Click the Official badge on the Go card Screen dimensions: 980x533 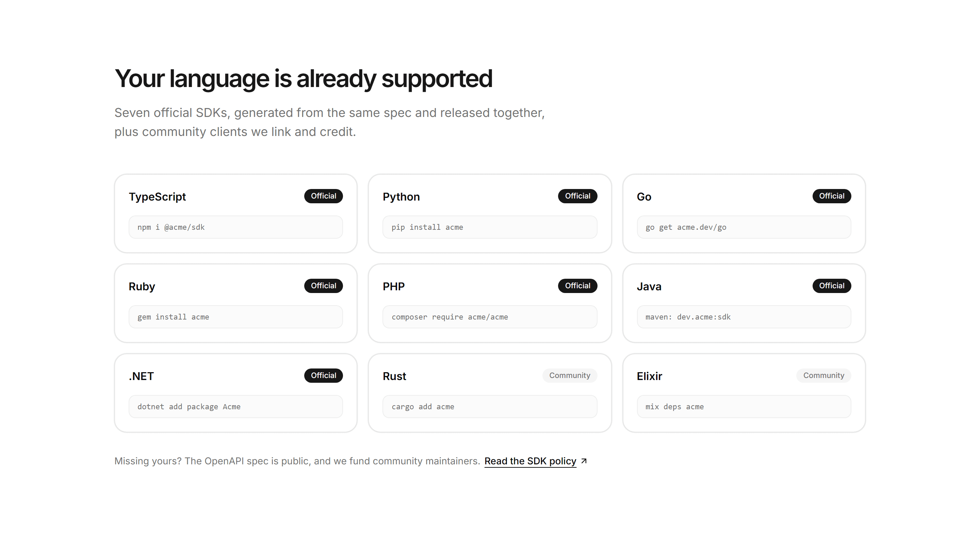click(x=832, y=196)
